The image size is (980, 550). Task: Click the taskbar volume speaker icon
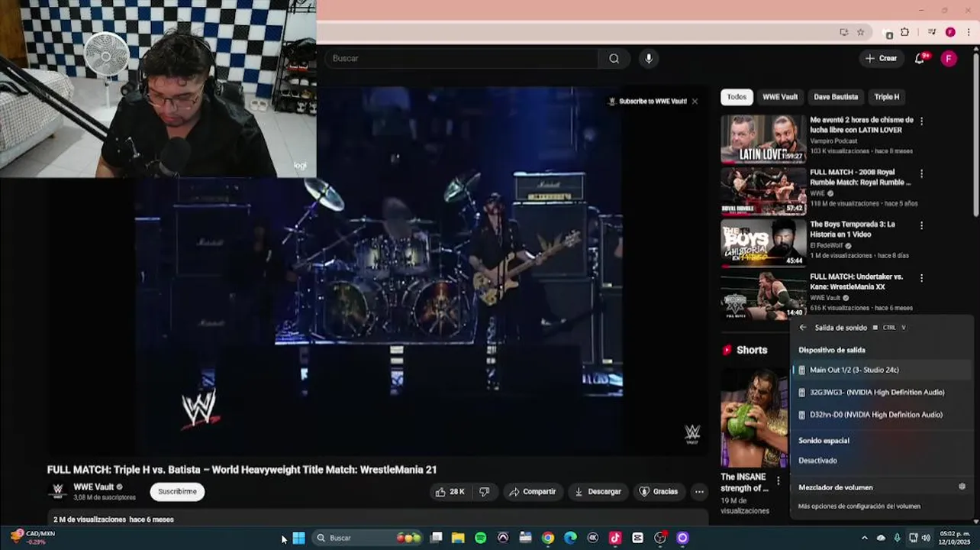pos(926,539)
